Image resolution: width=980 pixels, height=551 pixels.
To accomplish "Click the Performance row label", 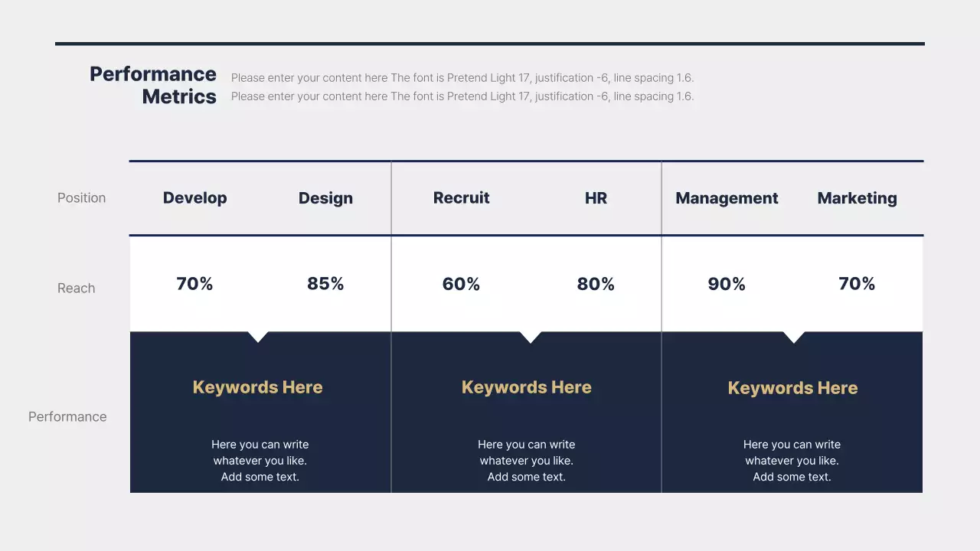I will [67, 416].
